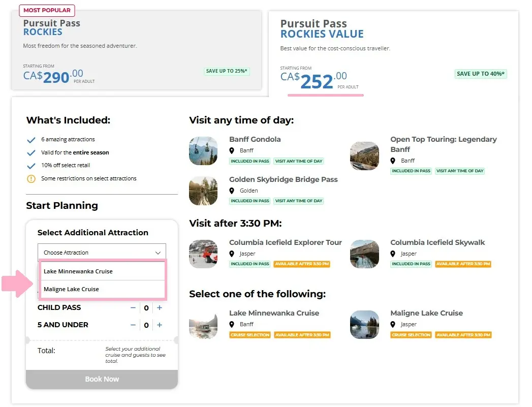Click Maligne Lake CRUISE SELECTION tag
The width and height of the screenshot is (532, 407).
click(x=411, y=335)
